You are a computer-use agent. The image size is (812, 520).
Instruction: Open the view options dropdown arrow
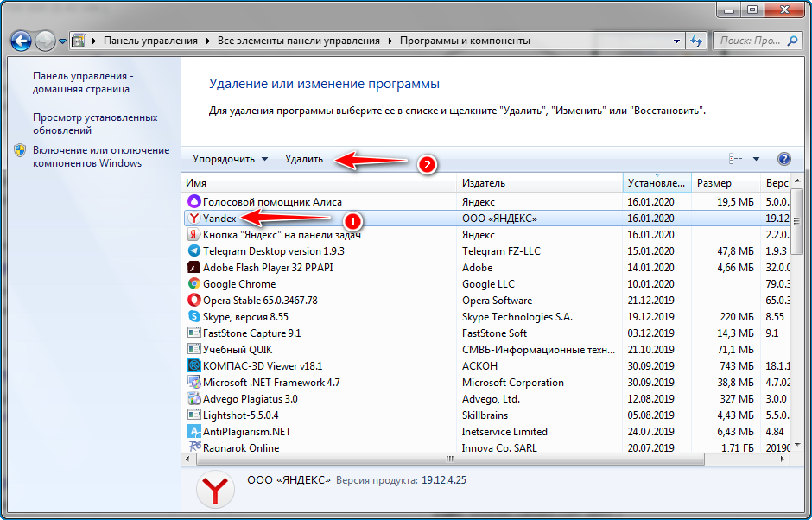(756, 159)
